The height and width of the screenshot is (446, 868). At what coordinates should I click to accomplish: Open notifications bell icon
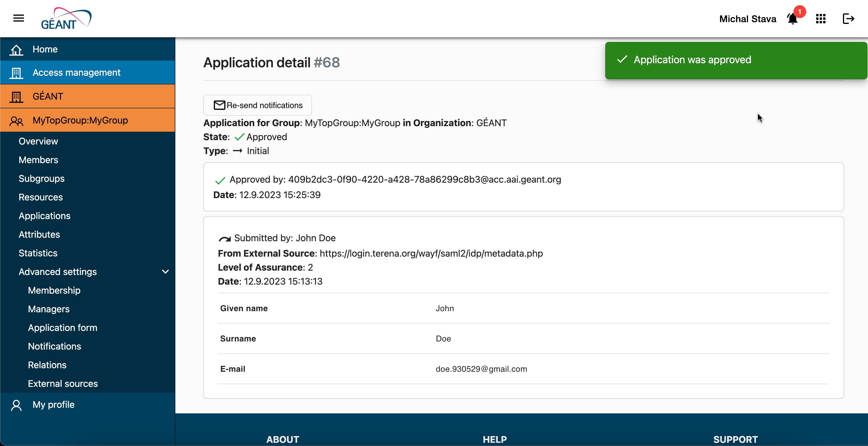792,19
